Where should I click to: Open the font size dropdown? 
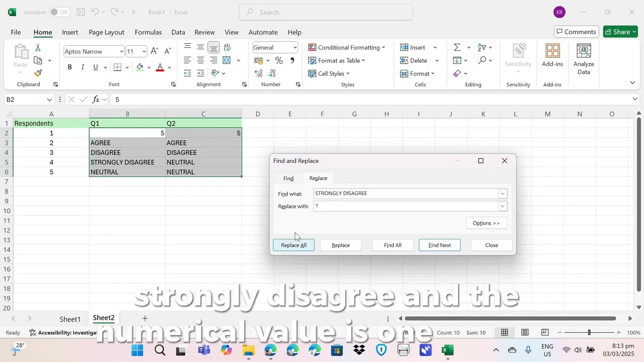click(144, 51)
